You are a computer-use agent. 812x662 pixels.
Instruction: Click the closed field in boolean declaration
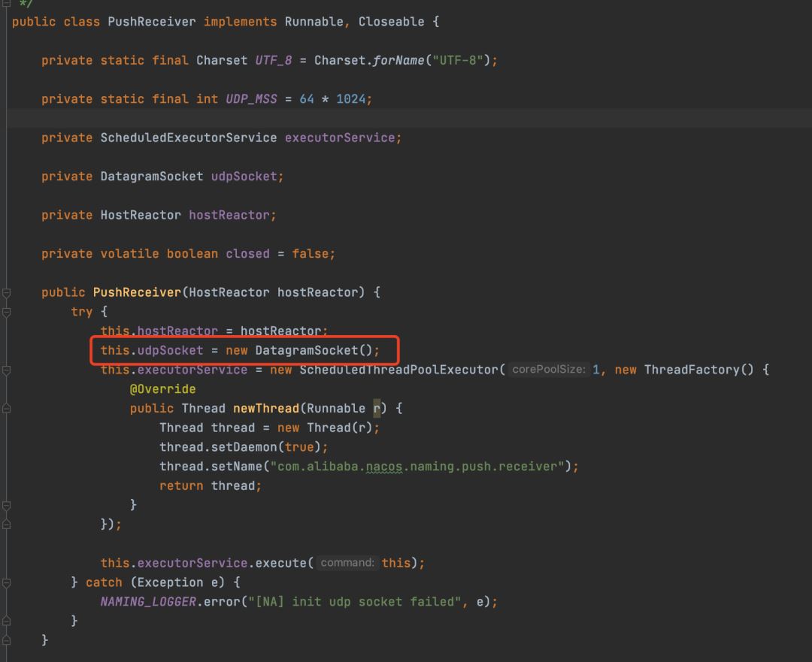[x=247, y=254]
